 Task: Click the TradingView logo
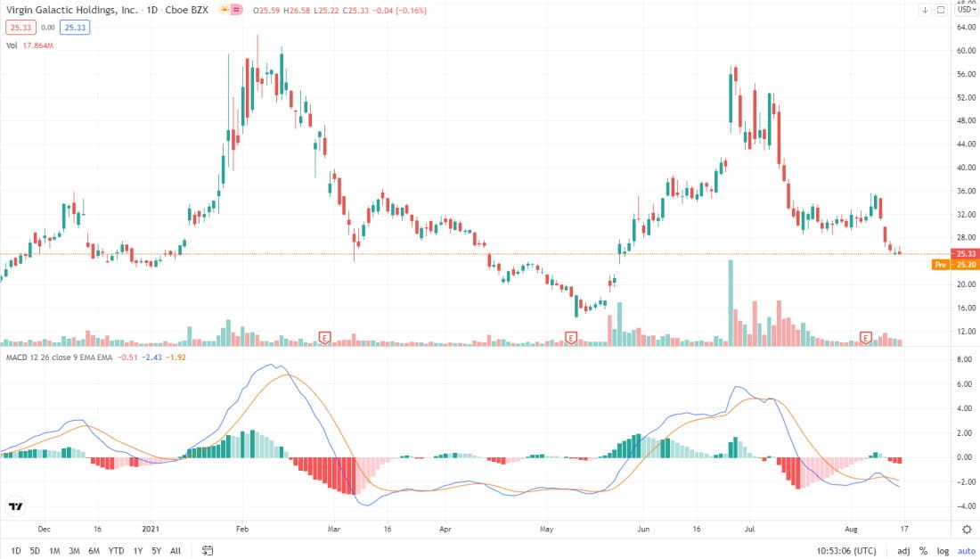coord(16,506)
